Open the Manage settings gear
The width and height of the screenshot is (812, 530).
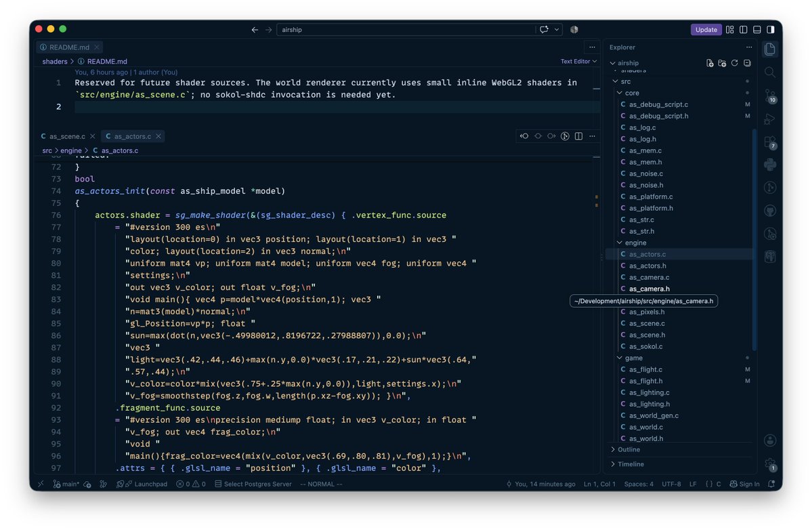pos(770,464)
